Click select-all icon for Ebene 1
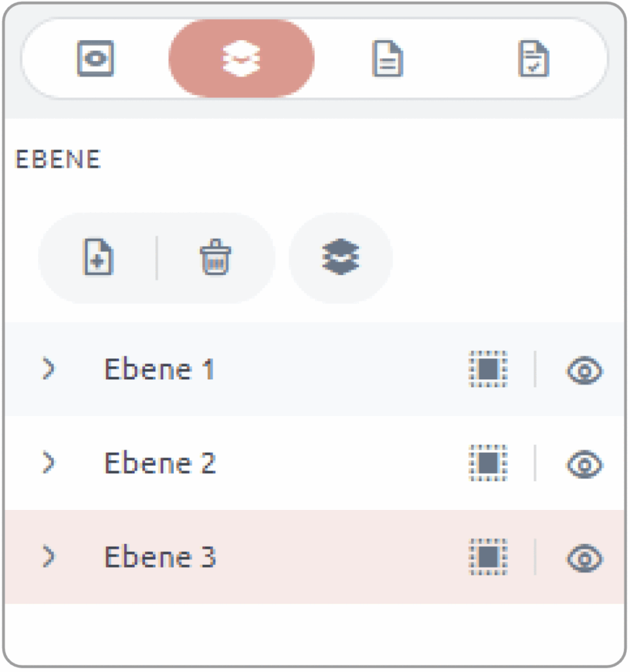Screen dimensions: 630x672 pyautogui.click(x=488, y=369)
